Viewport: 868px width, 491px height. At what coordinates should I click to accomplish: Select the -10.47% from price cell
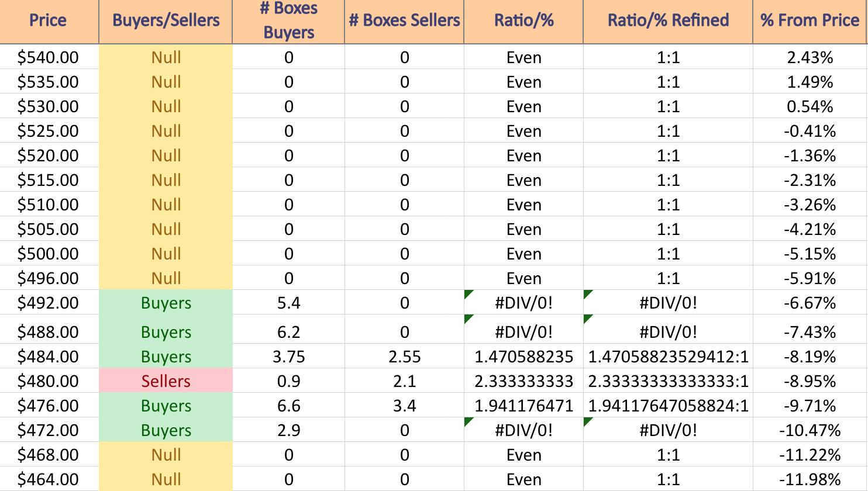(810, 430)
